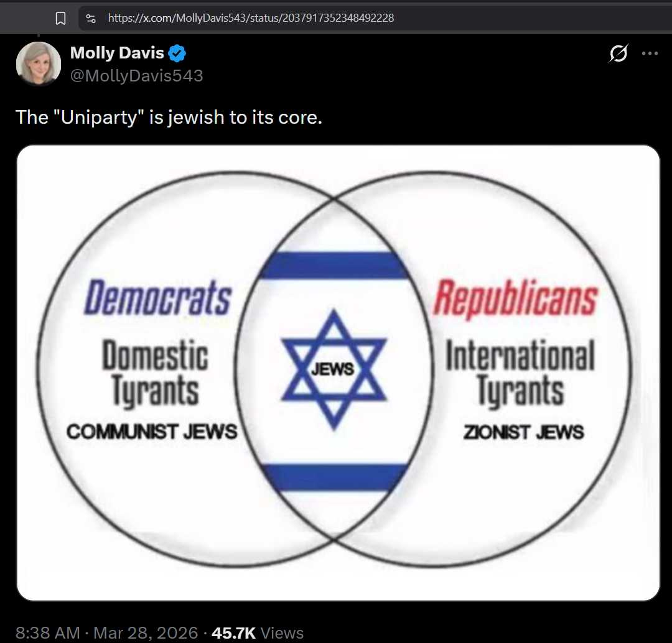Click the International Tyrants text in the diagram
Image resolution: width=672 pixels, height=643 pixels.
[520, 372]
